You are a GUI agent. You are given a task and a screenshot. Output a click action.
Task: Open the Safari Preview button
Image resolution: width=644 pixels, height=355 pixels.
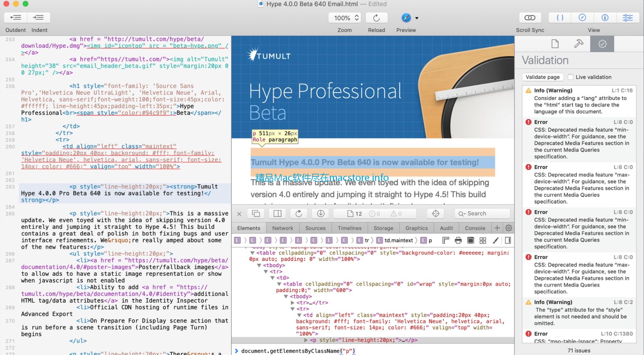(x=406, y=18)
